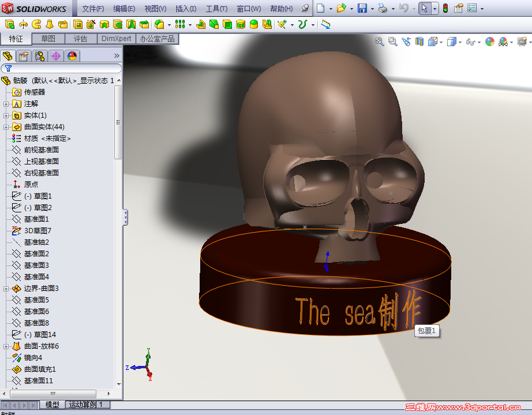Select the Boundary Boss/Base tool
The height and width of the screenshot is (415, 532).
click(x=63, y=24)
